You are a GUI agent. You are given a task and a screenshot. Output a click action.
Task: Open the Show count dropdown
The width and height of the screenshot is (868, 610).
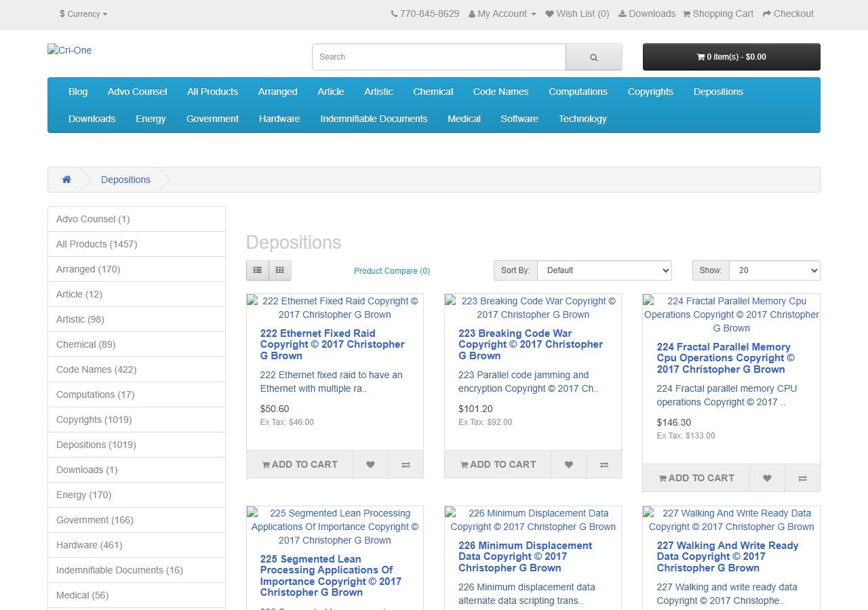(774, 270)
